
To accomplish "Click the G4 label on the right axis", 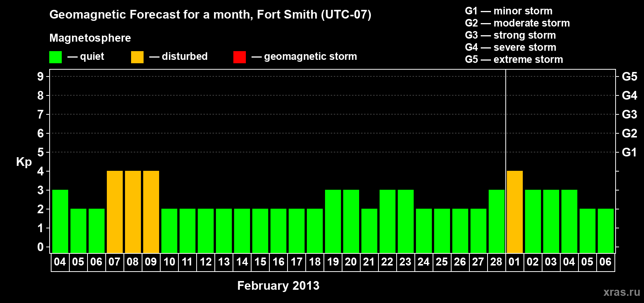I will point(630,95).
